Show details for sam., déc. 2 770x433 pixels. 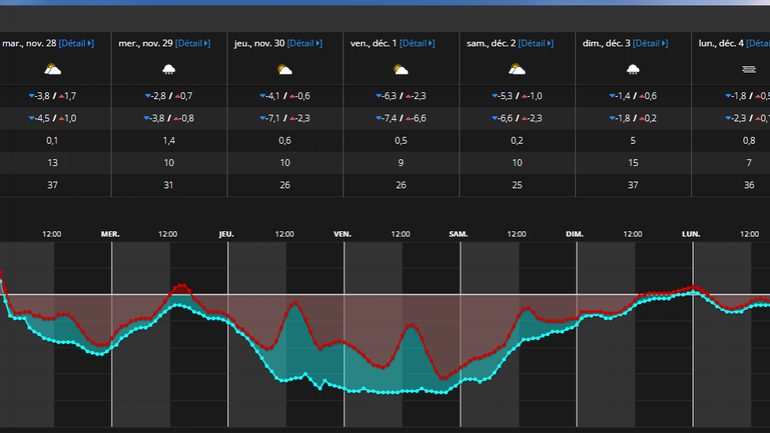[x=537, y=44]
